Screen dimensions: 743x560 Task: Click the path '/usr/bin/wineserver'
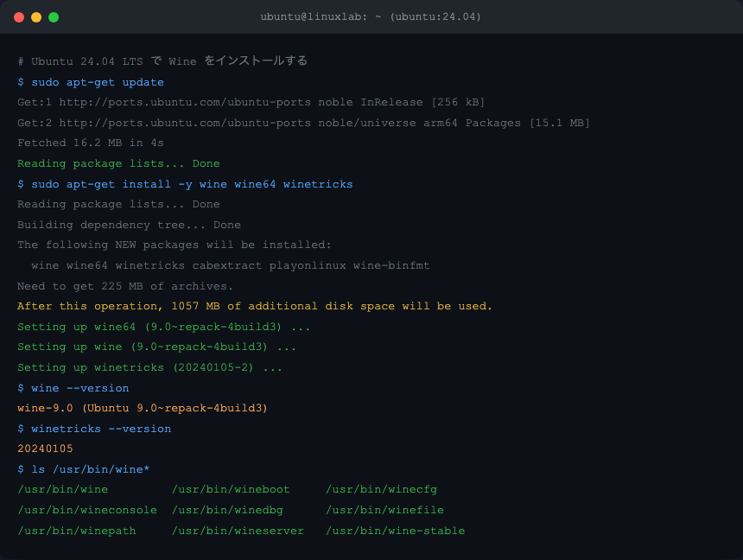(238, 531)
